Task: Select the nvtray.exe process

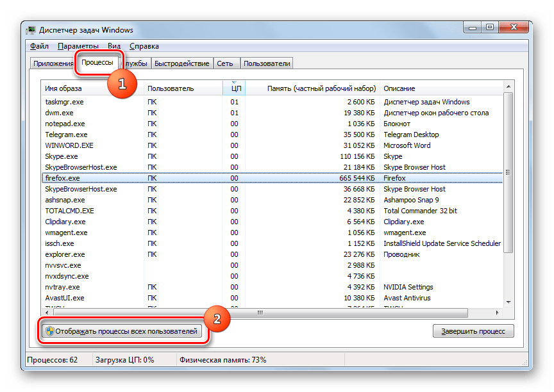Action: [272, 287]
